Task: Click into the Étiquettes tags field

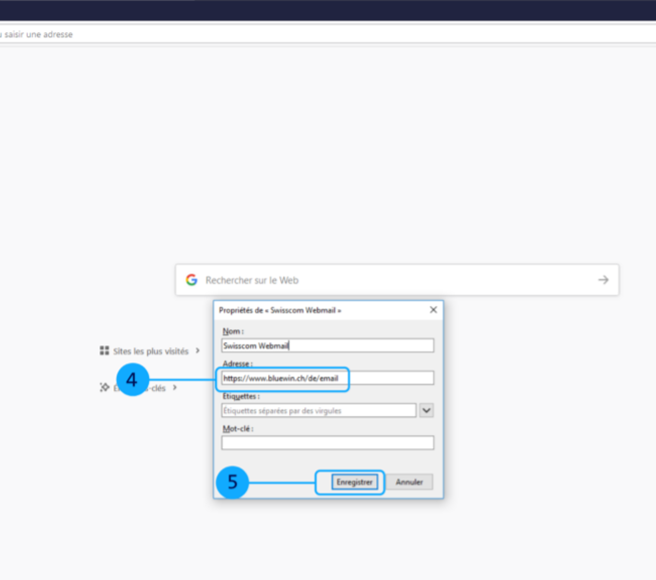Action: [318, 410]
